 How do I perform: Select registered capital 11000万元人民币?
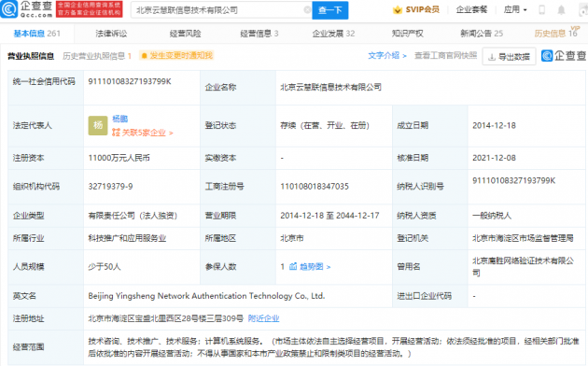[119, 158]
